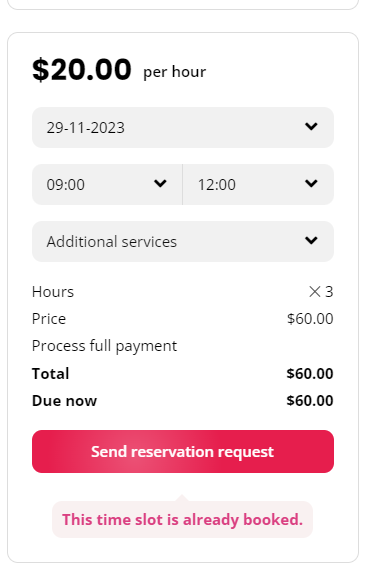Open the 09:00 start time dropdown
372x571 pixels.
coord(107,184)
